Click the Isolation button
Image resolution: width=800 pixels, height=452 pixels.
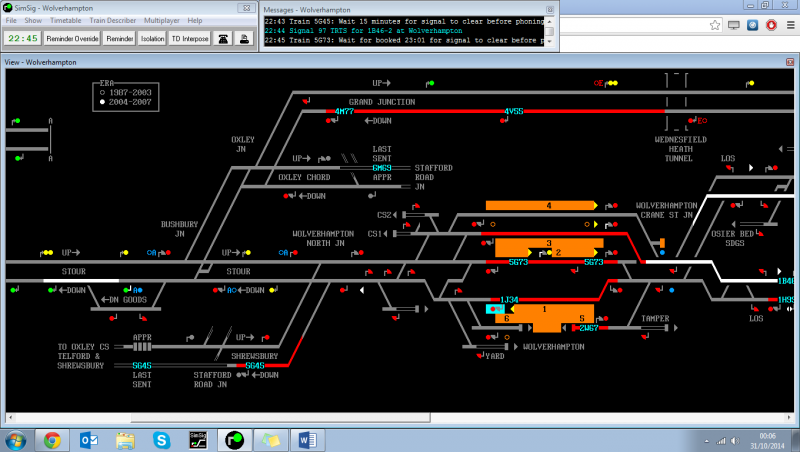click(x=153, y=39)
